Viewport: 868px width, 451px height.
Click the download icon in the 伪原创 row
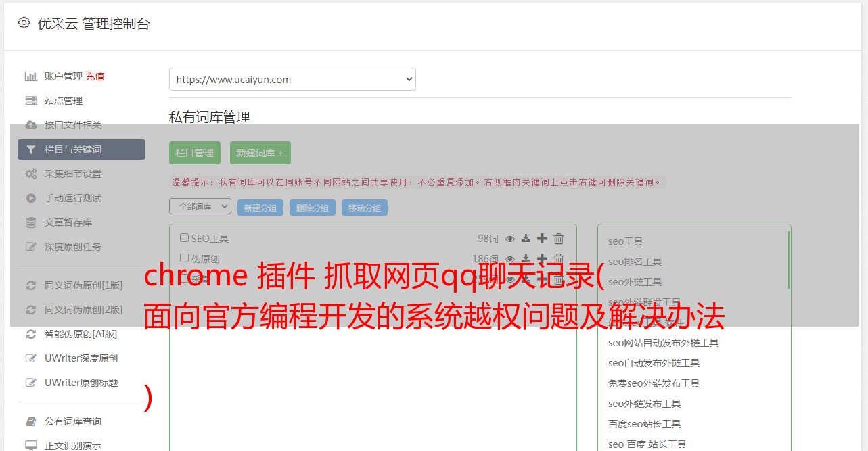(x=526, y=259)
